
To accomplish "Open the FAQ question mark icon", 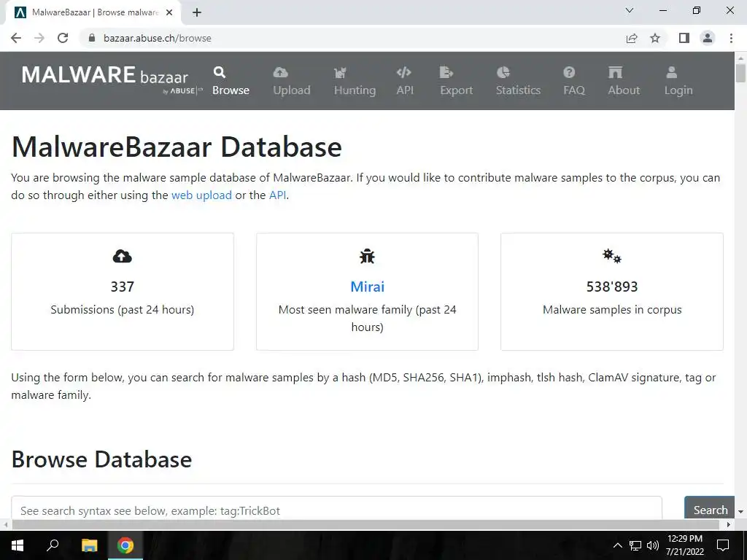I will (x=569, y=72).
